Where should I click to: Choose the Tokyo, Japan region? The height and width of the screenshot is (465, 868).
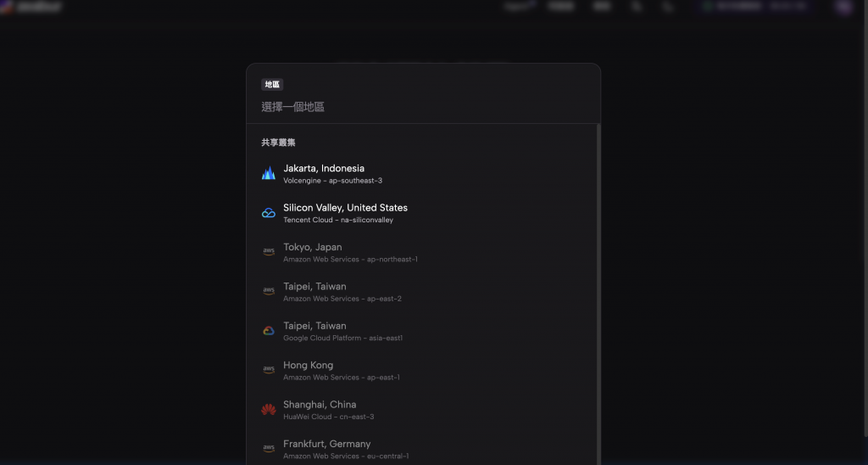point(422,252)
